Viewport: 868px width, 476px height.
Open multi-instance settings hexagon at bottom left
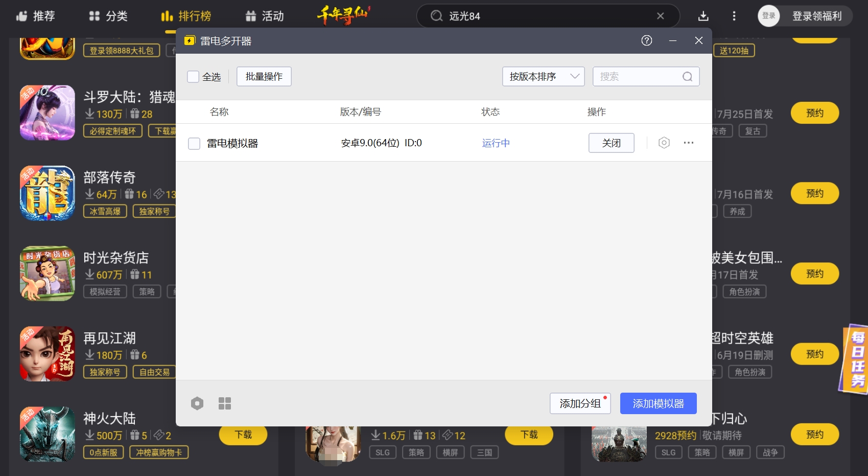tap(197, 403)
